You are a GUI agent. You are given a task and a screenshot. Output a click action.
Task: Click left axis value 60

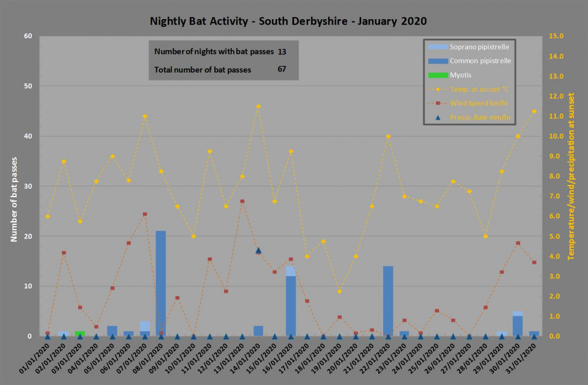click(27, 36)
